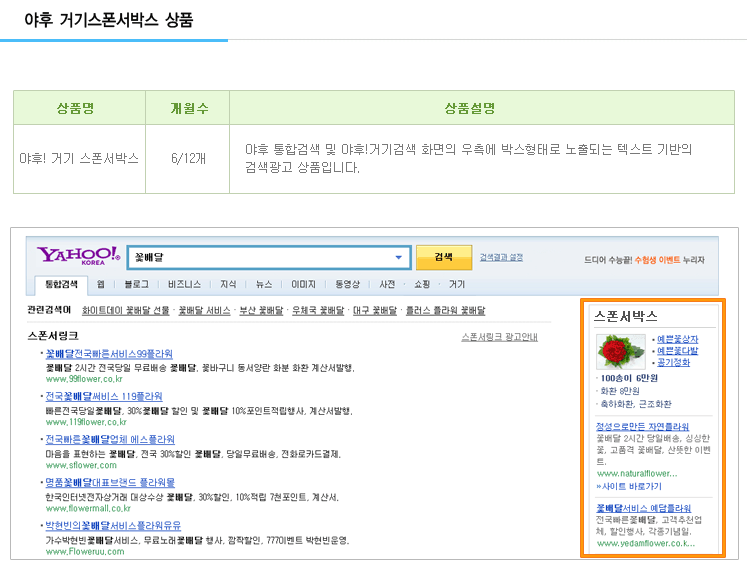Click the www.Floweruu.com URL
The image size is (747, 574).
coord(85,552)
